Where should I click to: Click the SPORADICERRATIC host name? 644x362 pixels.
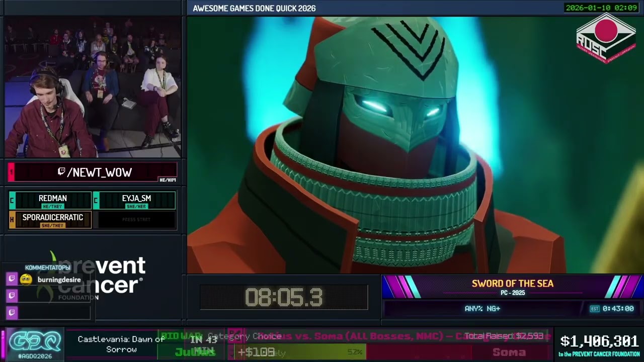[x=53, y=217]
